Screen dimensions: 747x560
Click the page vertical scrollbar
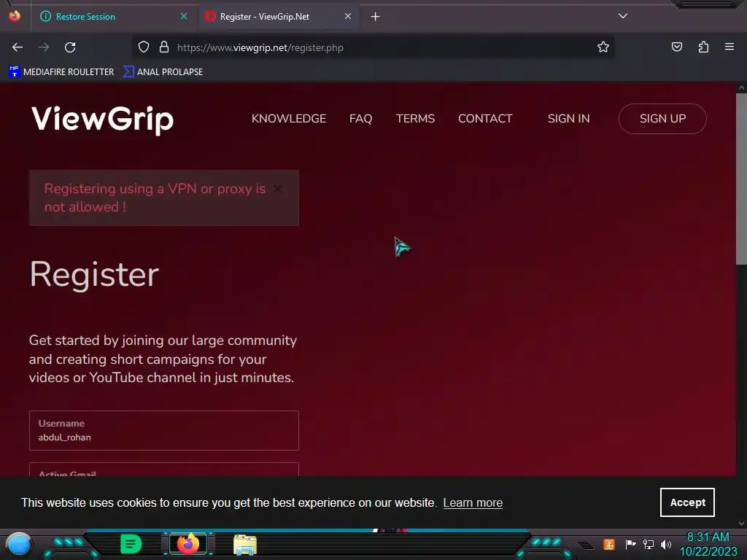point(741,179)
